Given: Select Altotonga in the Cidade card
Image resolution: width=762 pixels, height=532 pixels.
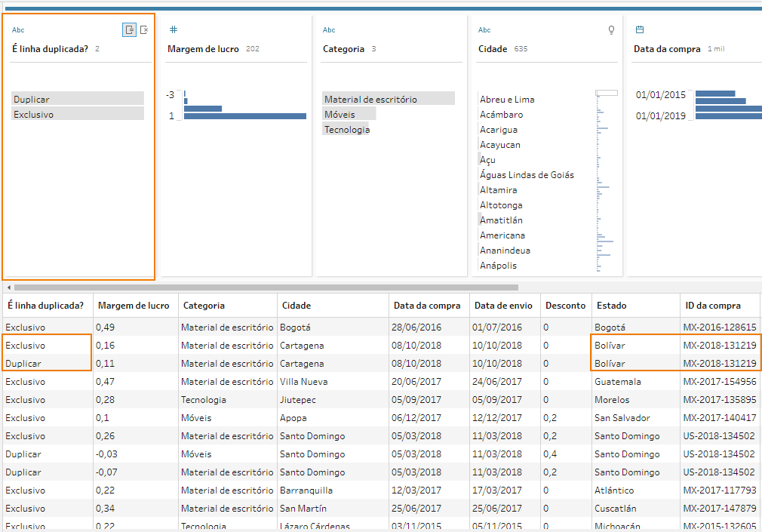Looking at the screenshot, I should tap(501, 204).
